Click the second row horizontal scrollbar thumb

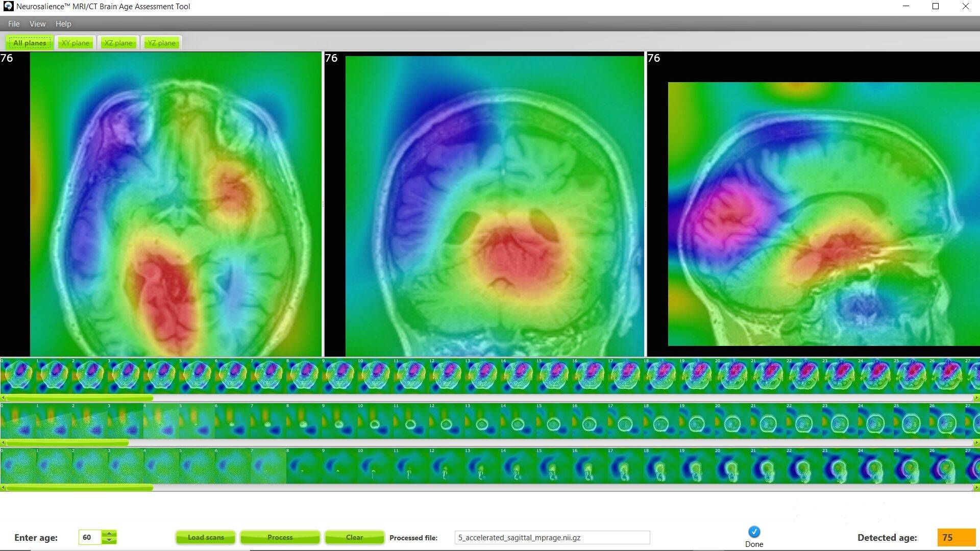tap(67, 443)
